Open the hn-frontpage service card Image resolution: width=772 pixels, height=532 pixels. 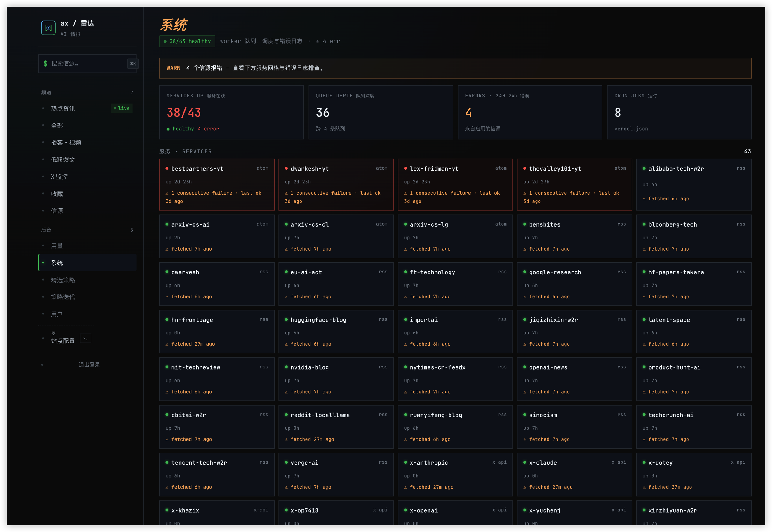[x=217, y=332]
